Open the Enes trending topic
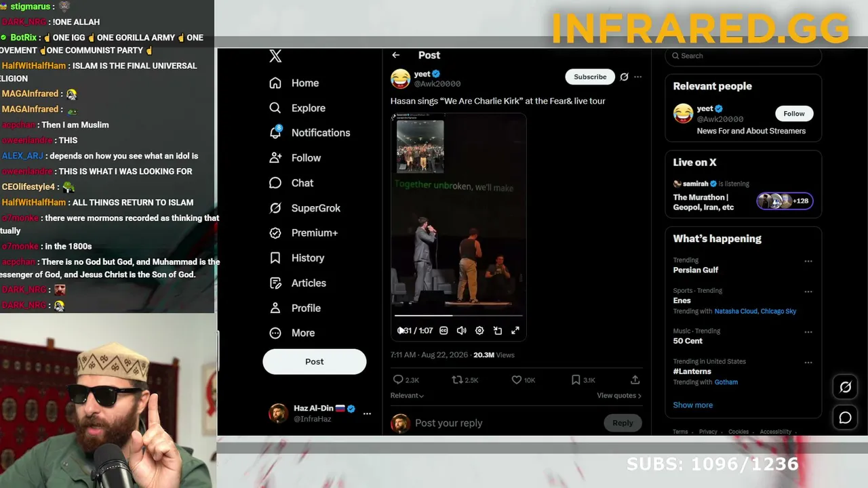 click(682, 301)
